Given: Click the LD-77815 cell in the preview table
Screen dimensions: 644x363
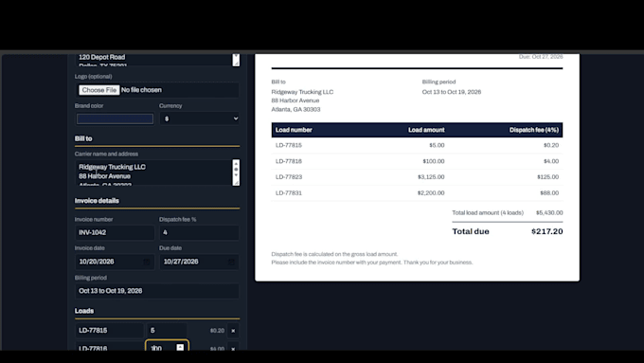Looking at the screenshot, I should (289, 146).
